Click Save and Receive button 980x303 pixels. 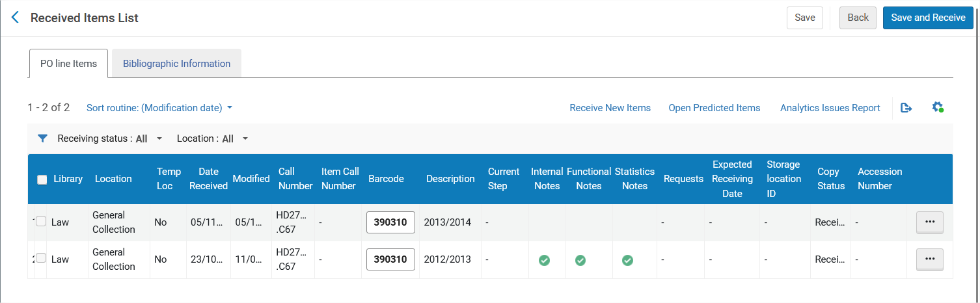[928, 18]
